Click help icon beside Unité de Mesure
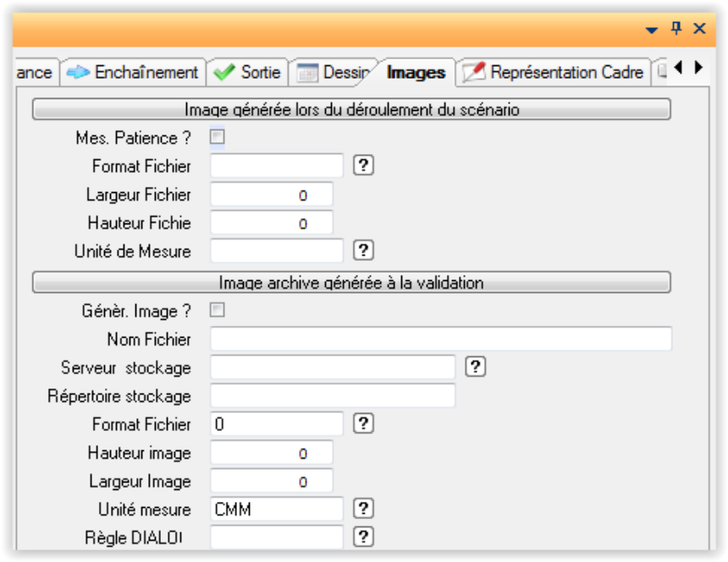 click(363, 251)
